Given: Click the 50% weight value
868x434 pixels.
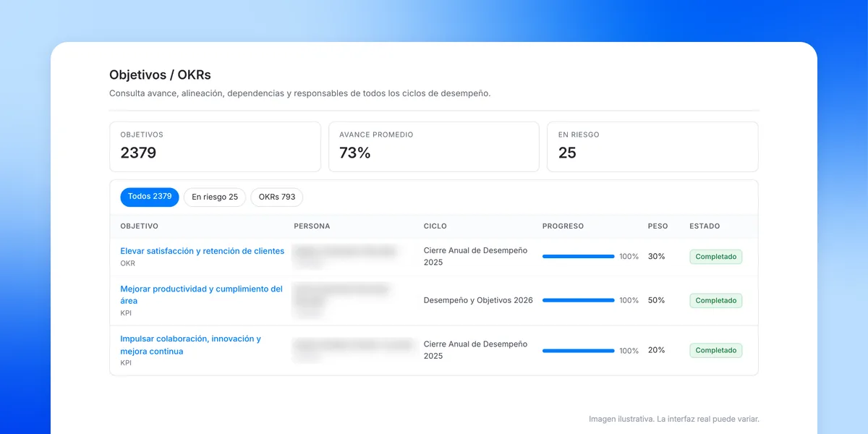Looking at the screenshot, I should 657,300.
